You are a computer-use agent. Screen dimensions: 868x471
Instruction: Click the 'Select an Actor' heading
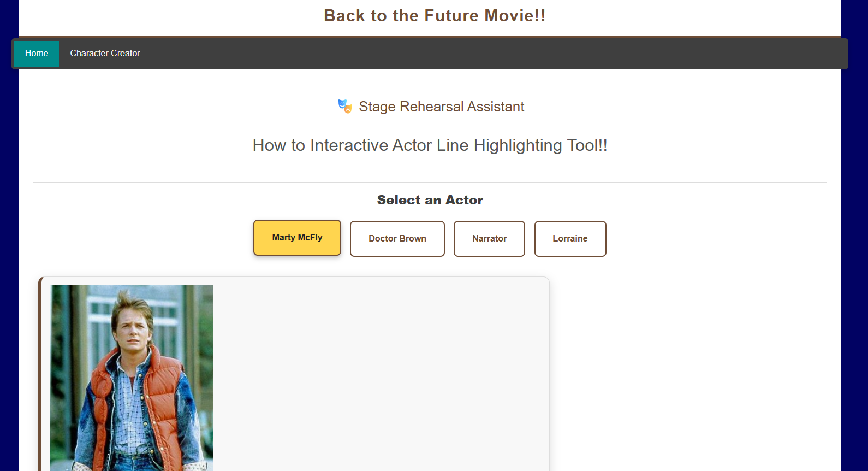click(x=430, y=200)
